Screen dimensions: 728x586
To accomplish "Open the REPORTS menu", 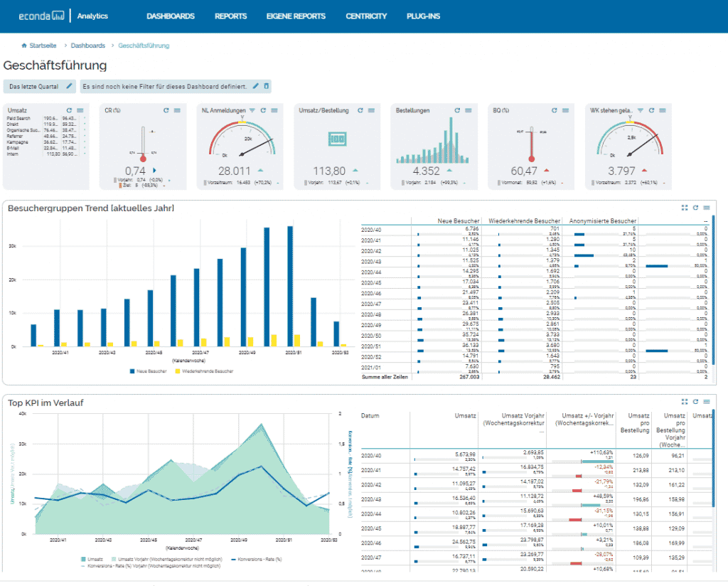I will (230, 16).
